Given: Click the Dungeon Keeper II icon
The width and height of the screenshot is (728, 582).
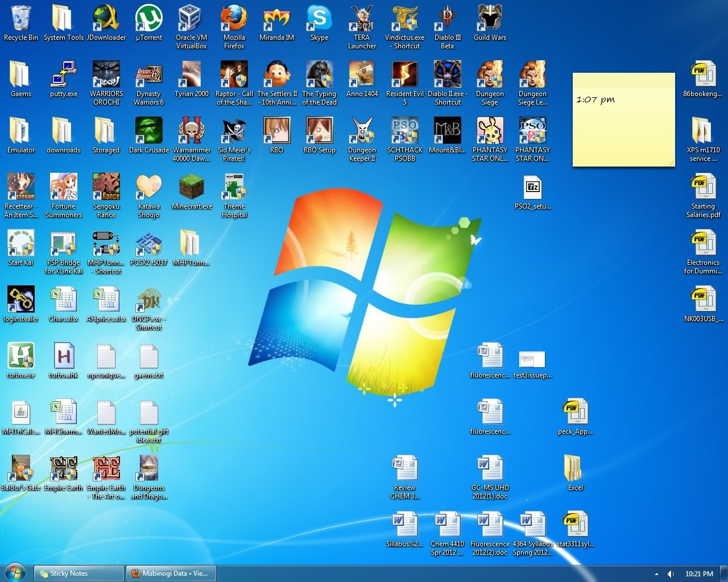Looking at the screenshot, I should point(362,131).
